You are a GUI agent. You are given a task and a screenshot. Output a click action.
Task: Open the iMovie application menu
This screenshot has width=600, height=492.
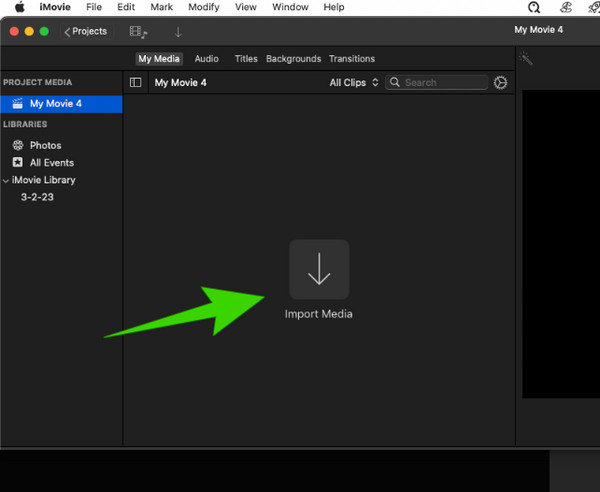coord(55,7)
